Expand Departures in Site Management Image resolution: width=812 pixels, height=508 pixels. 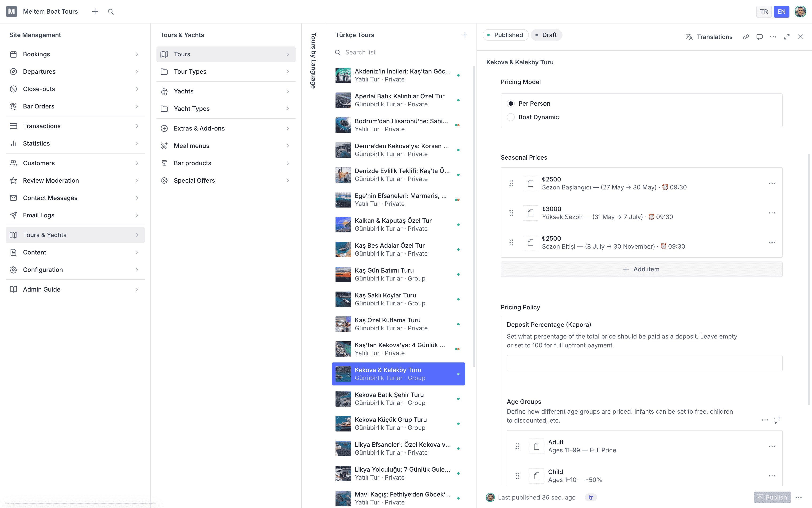click(x=75, y=72)
